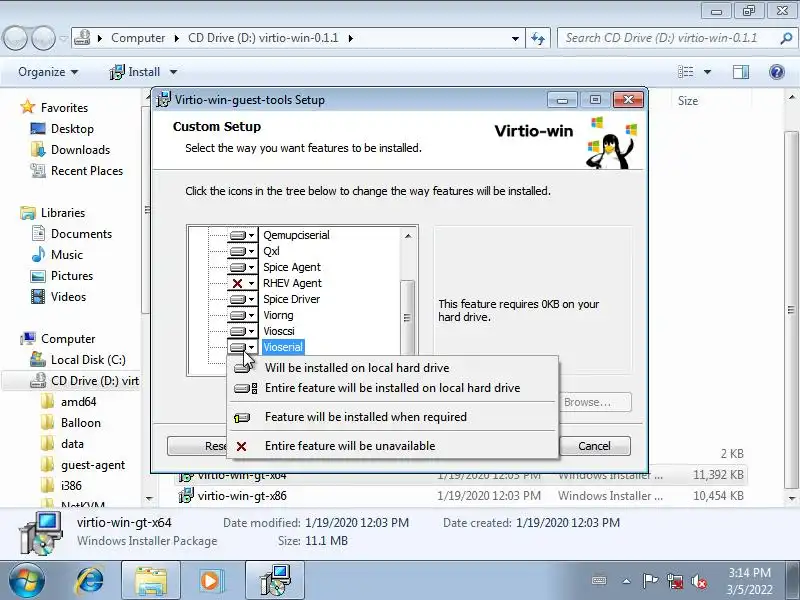Click Computer breadcrumb in address bar
The width and height of the screenshot is (800, 600).
[x=138, y=38]
